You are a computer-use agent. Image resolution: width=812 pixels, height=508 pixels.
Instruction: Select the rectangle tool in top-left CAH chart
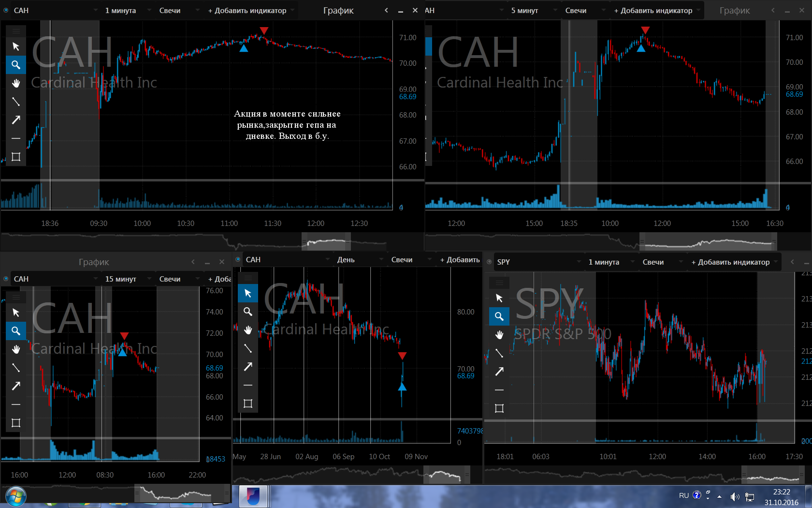(x=16, y=157)
